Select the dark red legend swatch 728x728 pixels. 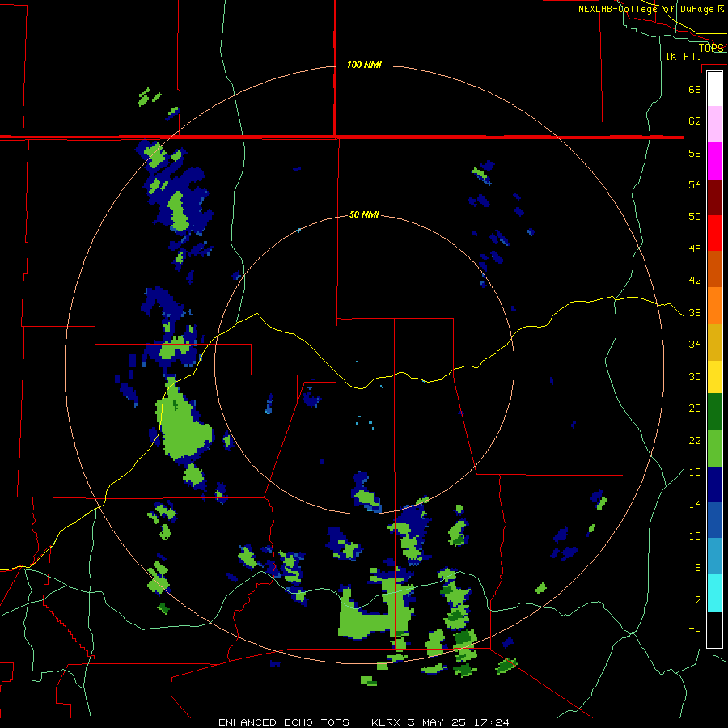714,197
